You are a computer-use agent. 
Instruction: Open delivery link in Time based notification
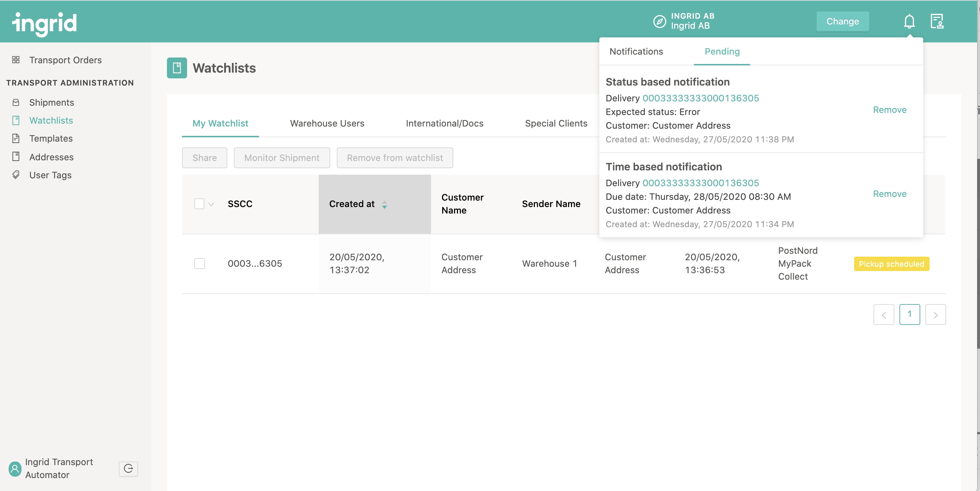pyautogui.click(x=700, y=183)
